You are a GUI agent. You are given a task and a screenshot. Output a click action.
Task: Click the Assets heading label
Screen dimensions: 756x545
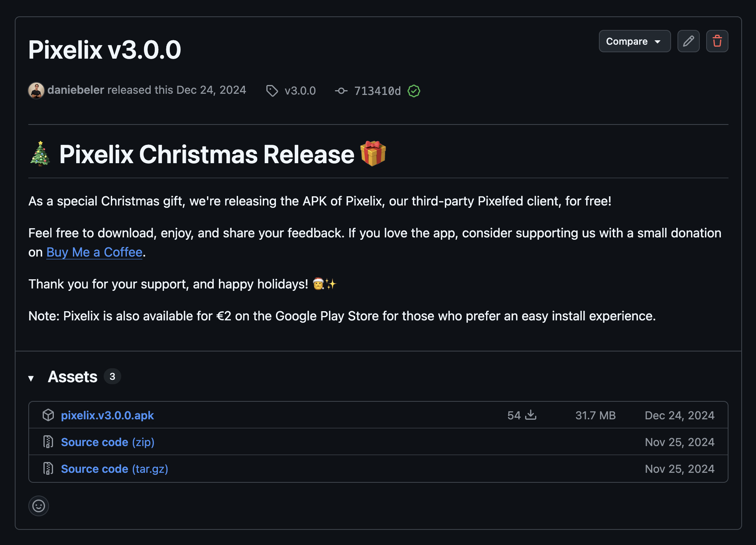[73, 377]
